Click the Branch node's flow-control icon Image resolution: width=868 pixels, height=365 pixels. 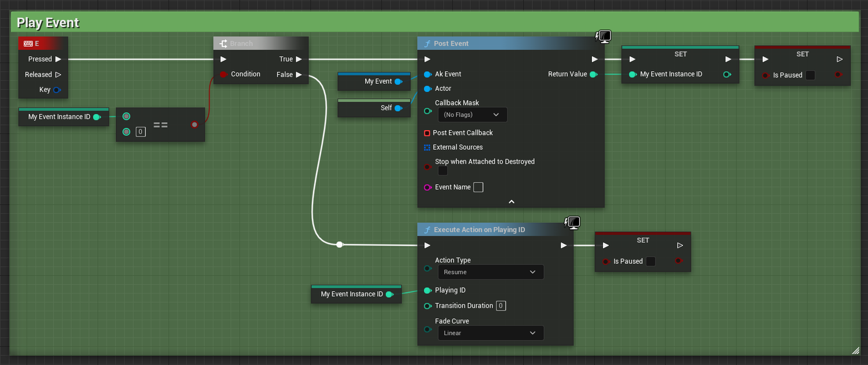(223, 43)
